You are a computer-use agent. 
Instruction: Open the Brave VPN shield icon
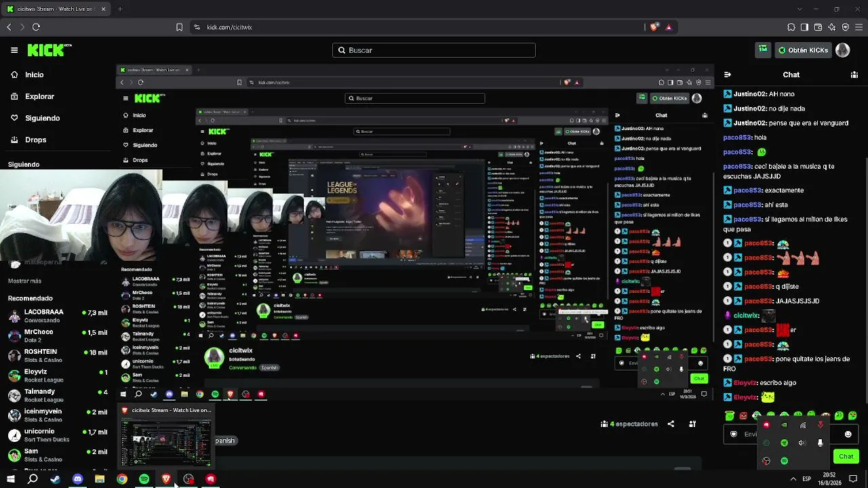click(x=846, y=27)
